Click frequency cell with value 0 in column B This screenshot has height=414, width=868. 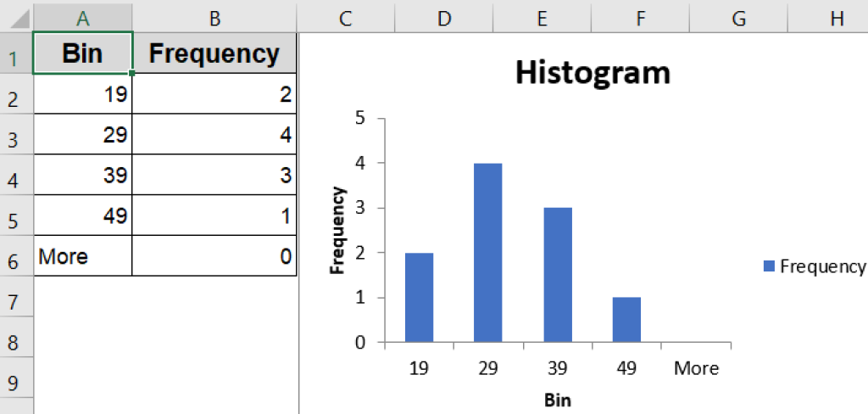coord(214,255)
